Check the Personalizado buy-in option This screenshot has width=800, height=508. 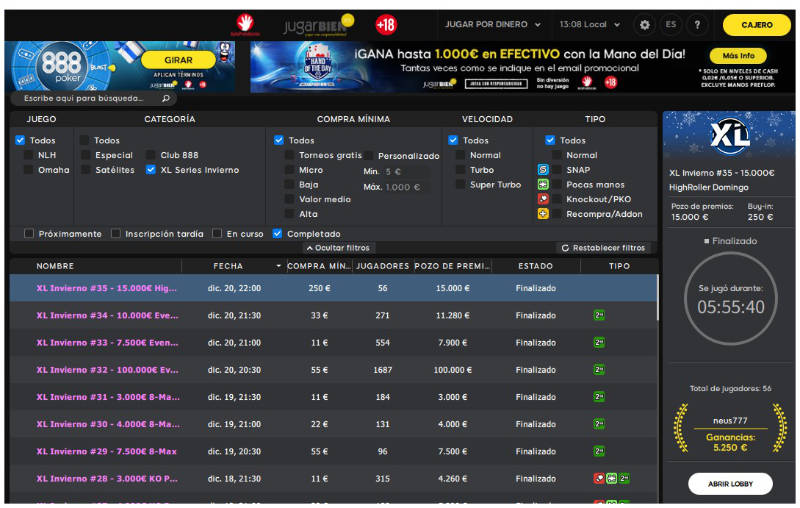[369, 155]
